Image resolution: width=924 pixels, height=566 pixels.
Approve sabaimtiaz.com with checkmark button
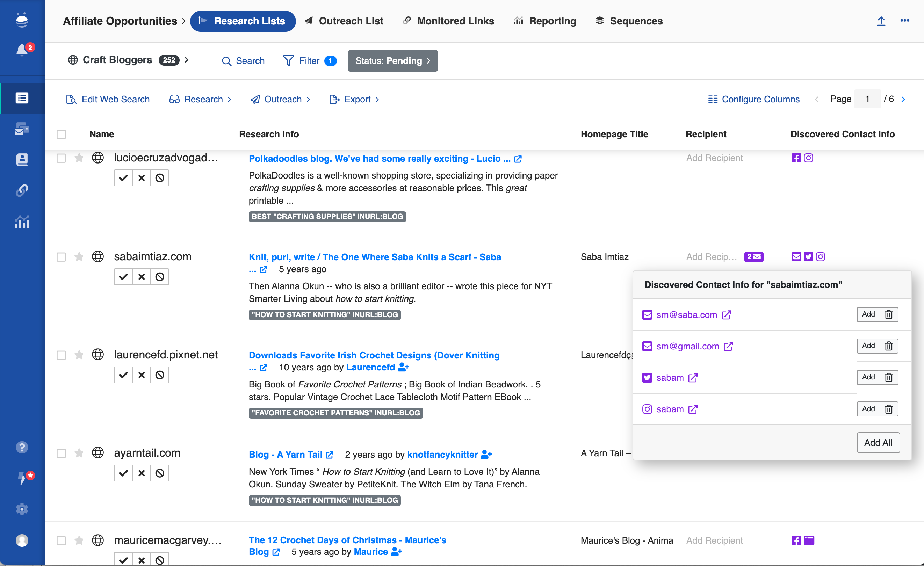click(x=123, y=277)
